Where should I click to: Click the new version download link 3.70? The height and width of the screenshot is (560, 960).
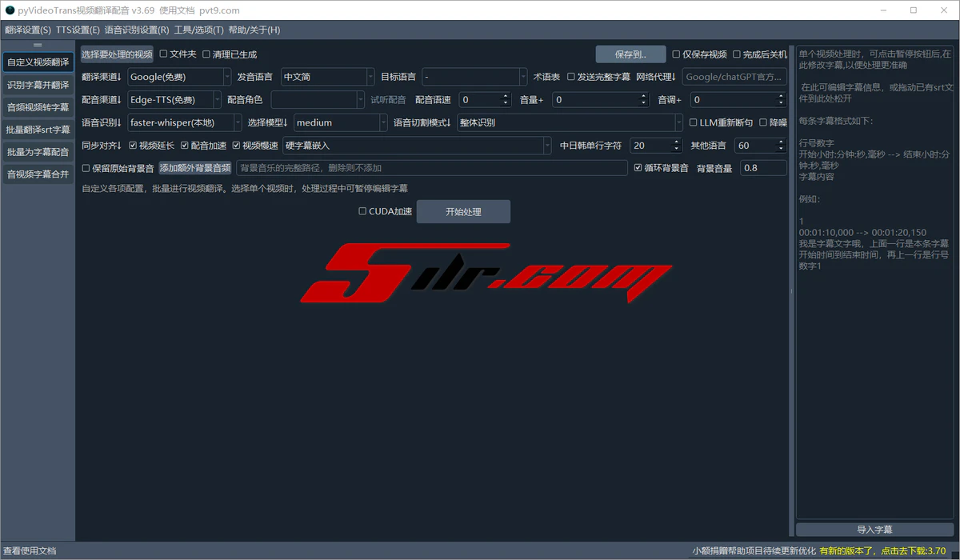[882, 550]
